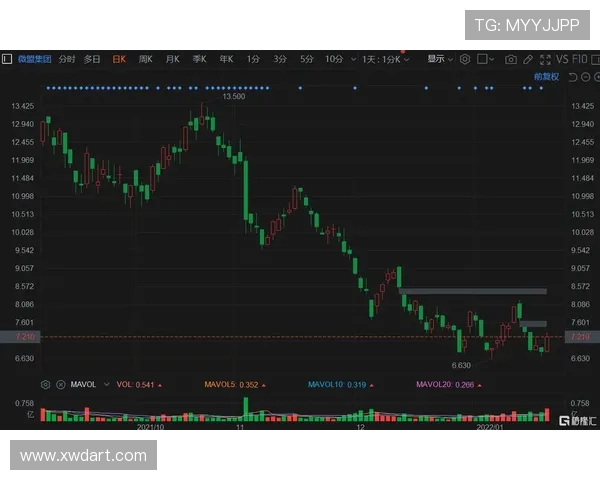
Task: Switch to the 3分 minute chart
Action: 280,59
